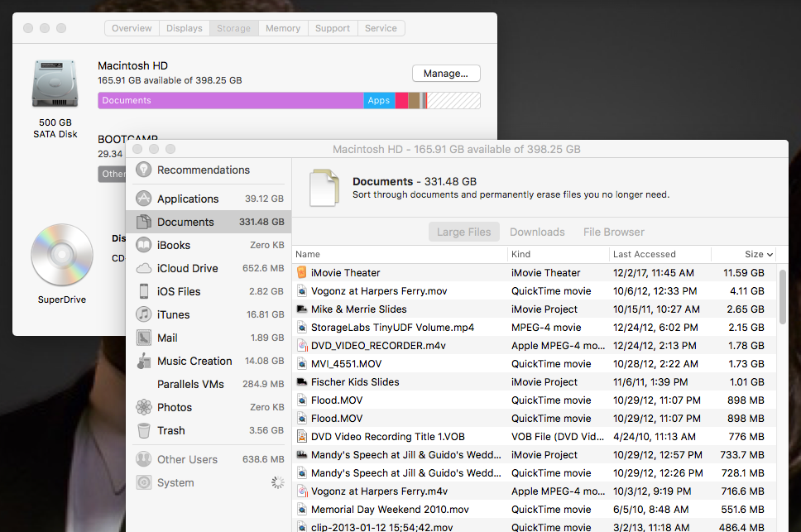Switch to the Downloads tab

(x=537, y=232)
